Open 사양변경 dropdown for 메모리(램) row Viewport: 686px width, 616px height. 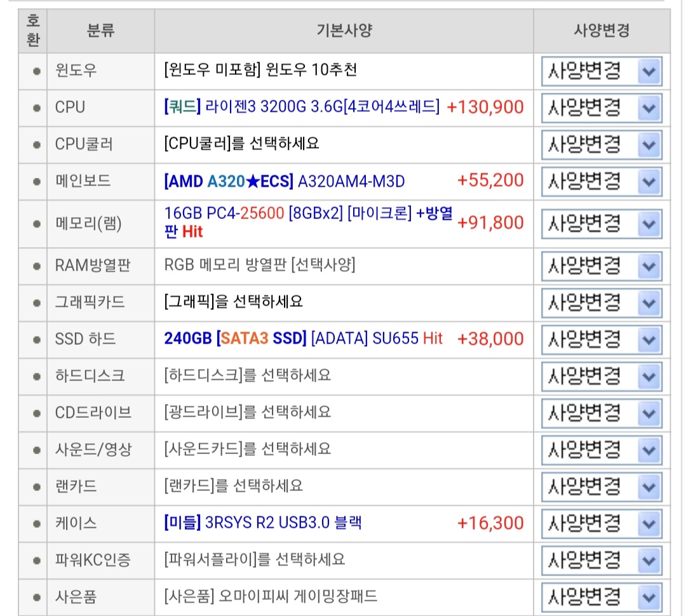pyautogui.click(x=602, y=224)
